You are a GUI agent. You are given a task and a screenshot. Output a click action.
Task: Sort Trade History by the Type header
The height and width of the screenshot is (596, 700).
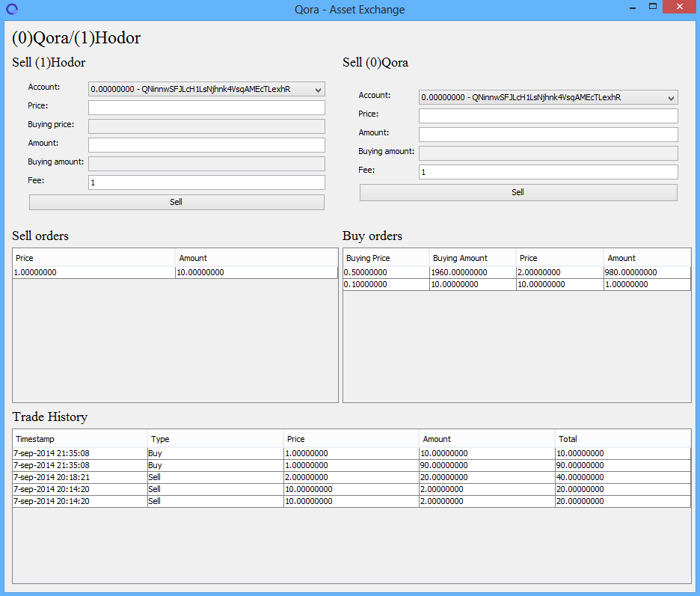215,439
